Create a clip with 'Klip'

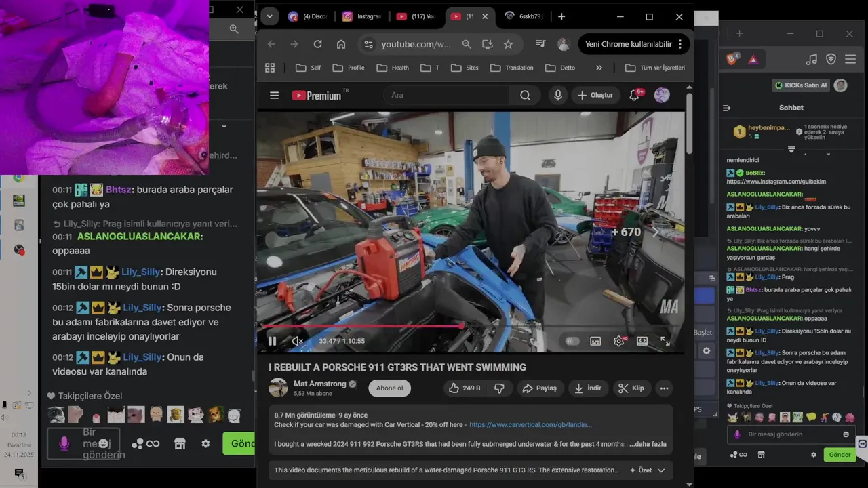(x=631, y=388)
